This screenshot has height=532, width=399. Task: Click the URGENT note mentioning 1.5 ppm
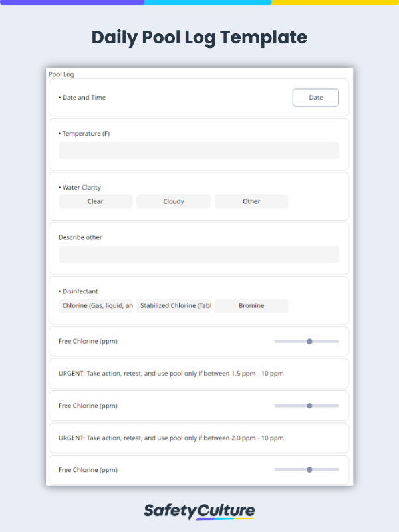point(171,374)
